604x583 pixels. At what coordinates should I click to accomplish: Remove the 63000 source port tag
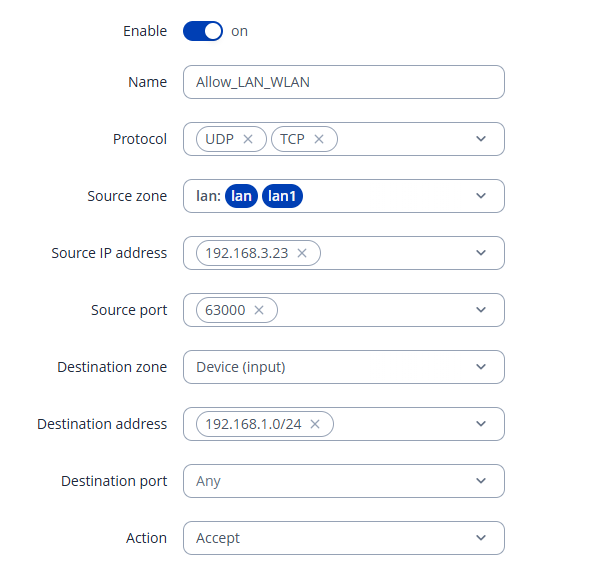click(259, 310)
